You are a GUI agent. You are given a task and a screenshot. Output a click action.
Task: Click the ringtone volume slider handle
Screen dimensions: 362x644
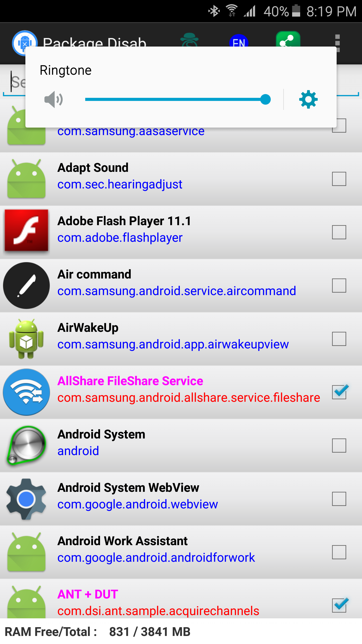pyautogui.click(x=265, y=99)
